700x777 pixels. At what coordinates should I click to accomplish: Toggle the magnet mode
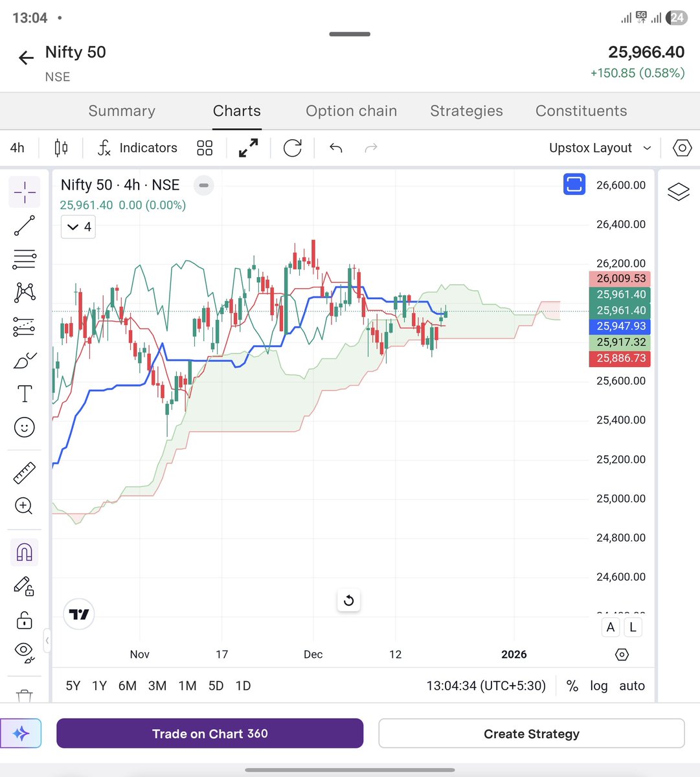(x=25, y=552)
